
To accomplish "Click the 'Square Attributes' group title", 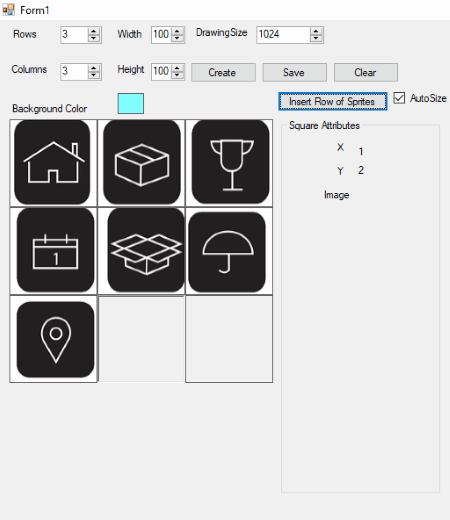I will pyautogui.click(x=324, y=125).
